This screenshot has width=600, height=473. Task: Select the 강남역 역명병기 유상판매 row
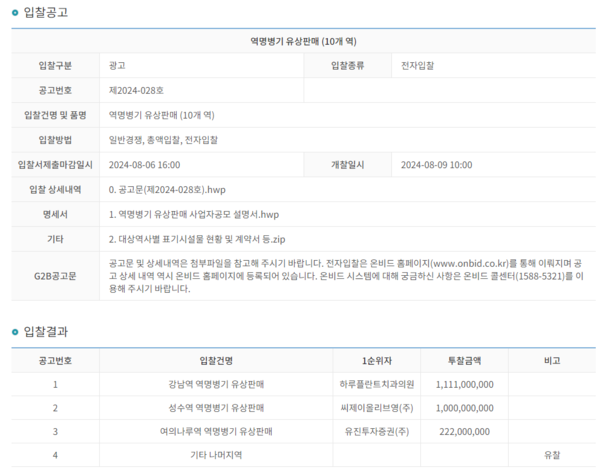coord(303,384)
